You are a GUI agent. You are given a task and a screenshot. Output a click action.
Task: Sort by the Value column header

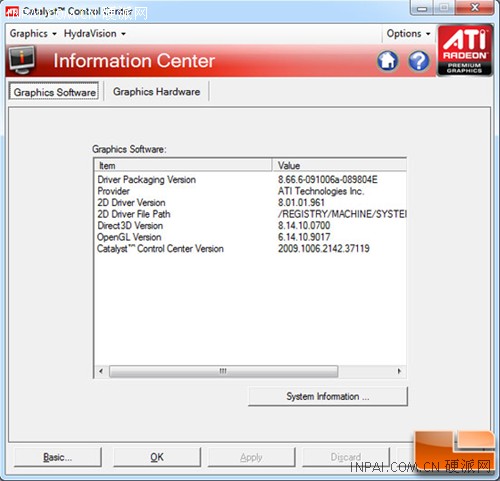(339, 165)
